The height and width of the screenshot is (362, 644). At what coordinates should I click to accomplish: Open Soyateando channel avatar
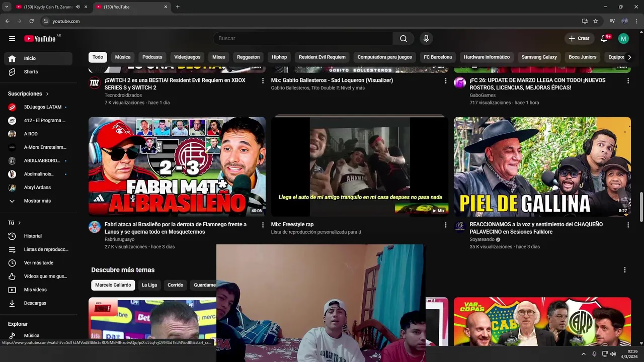coord(460,227)
